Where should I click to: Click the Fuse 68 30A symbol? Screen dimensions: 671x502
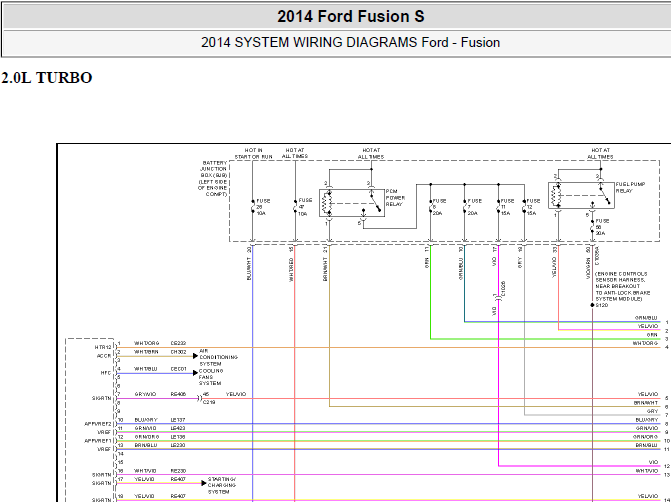(592, 226)
